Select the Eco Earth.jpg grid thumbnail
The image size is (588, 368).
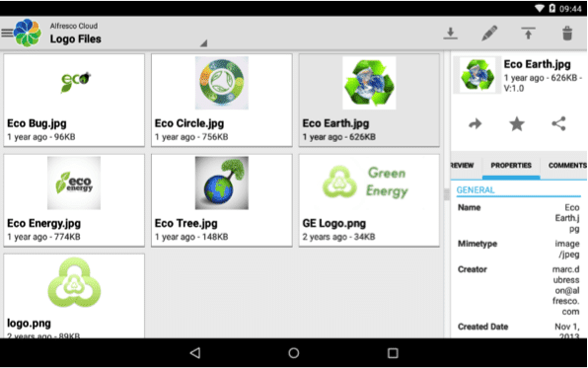(x=369, y=83)
